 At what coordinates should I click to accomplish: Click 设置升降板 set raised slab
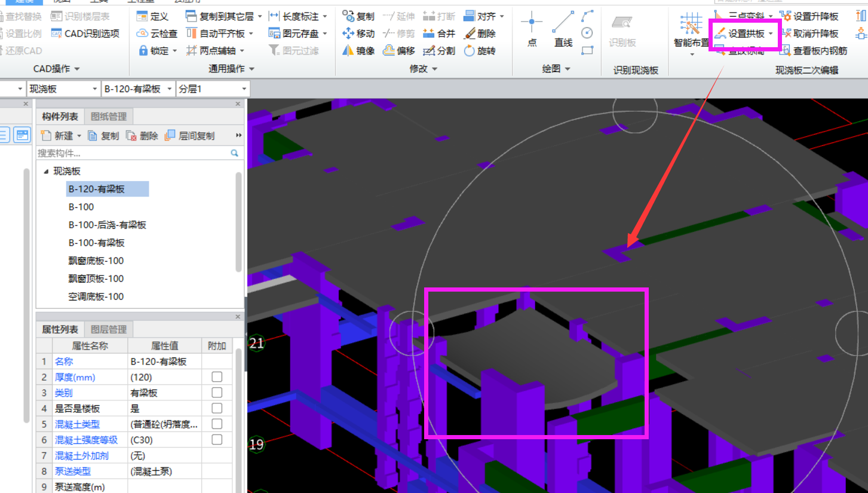pyautogui.click(x=809, y=16)
